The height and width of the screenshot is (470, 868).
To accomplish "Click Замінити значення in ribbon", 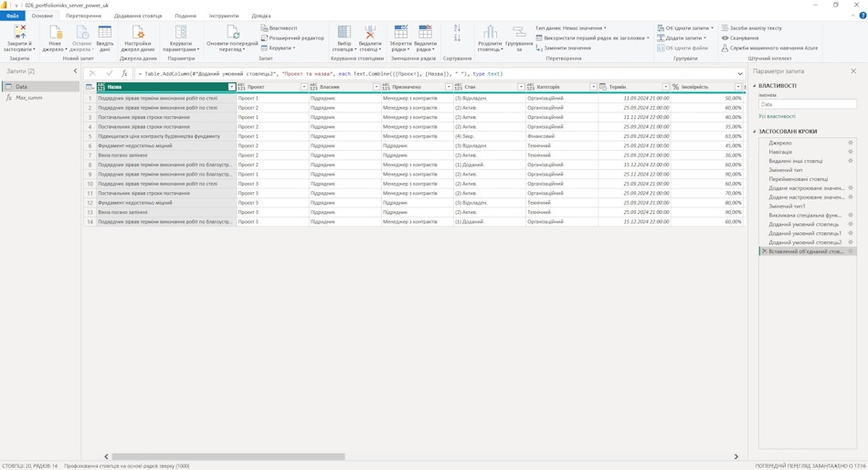I will point(563,48).
